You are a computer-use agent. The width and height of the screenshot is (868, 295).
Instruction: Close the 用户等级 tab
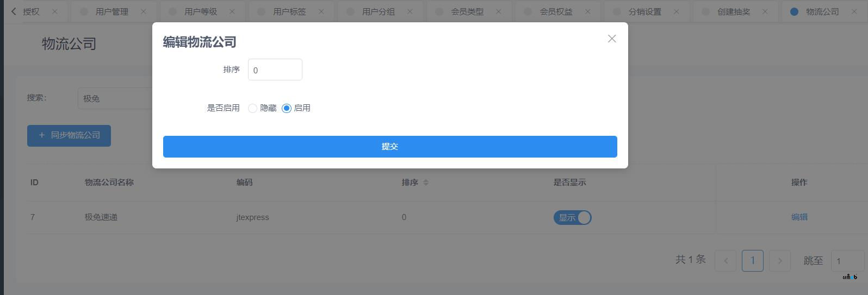[x=232, y=11]
